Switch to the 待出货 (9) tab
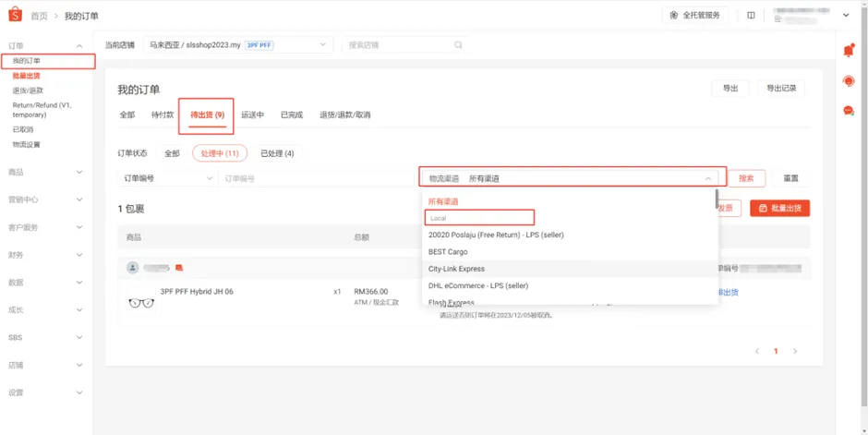Viewport: 868px width, 435px height. tap(207, 115)
